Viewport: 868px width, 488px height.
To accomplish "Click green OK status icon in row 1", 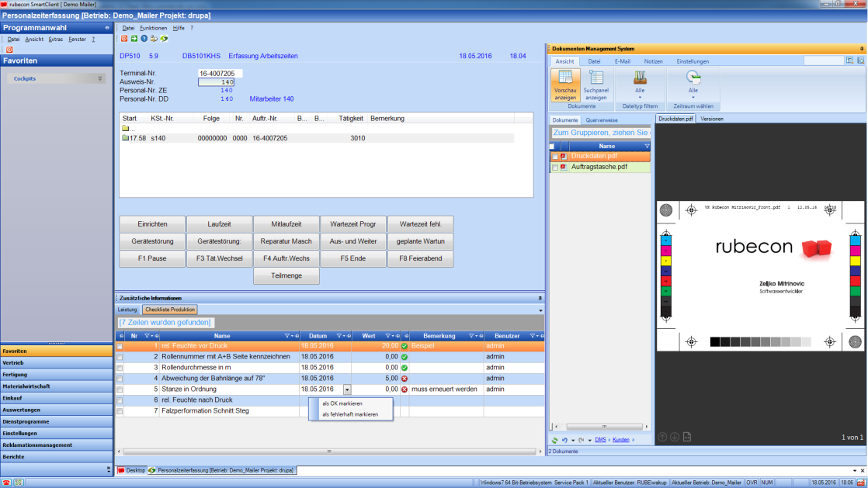I will 404,346.
